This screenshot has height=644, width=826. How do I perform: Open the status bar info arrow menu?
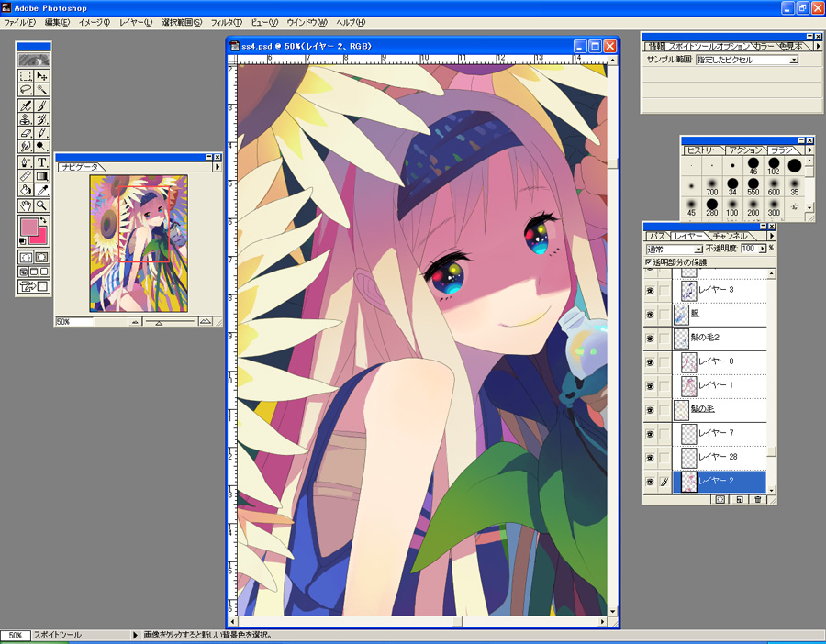pyautogui.click(x=135, y=636)
